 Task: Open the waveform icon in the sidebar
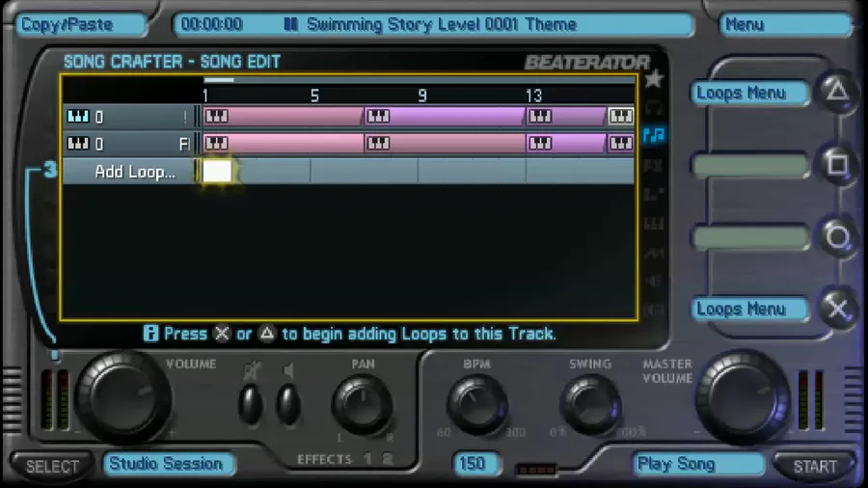(654, 254)
